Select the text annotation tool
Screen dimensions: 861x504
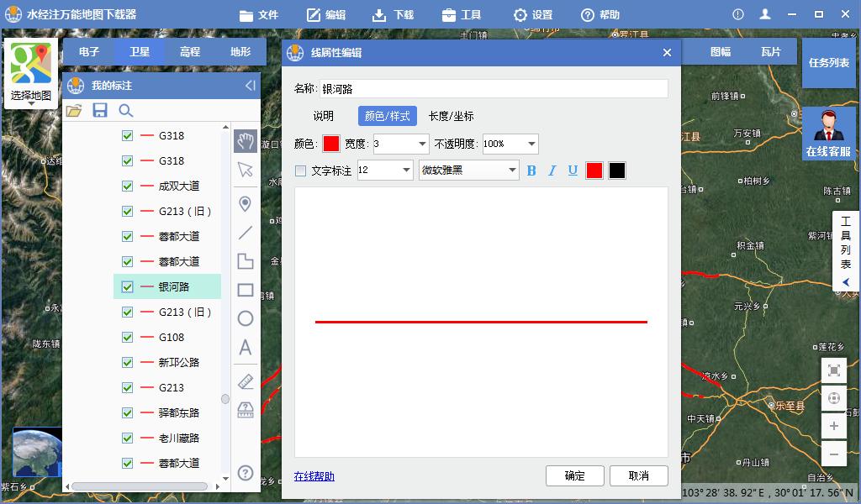point(245,348)
